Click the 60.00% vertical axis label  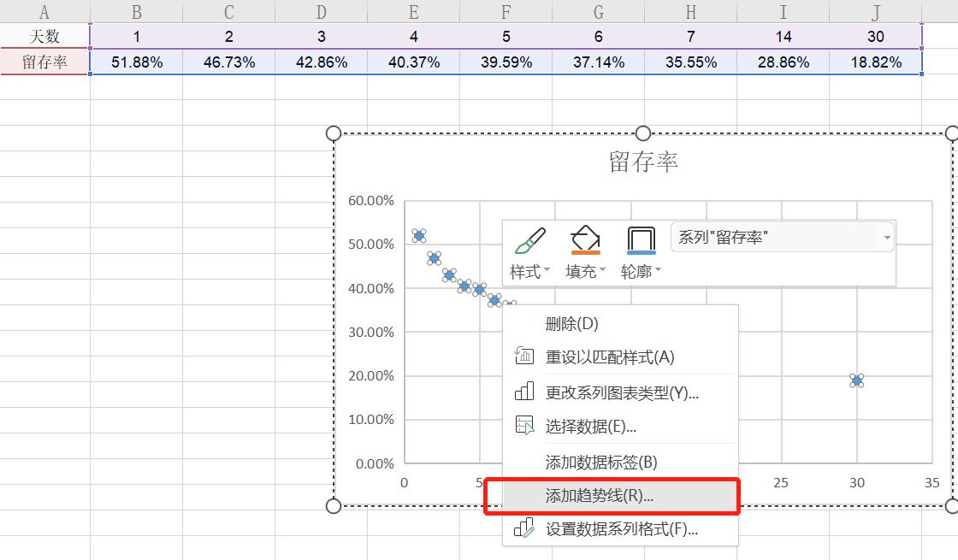[x=371, y=200]
